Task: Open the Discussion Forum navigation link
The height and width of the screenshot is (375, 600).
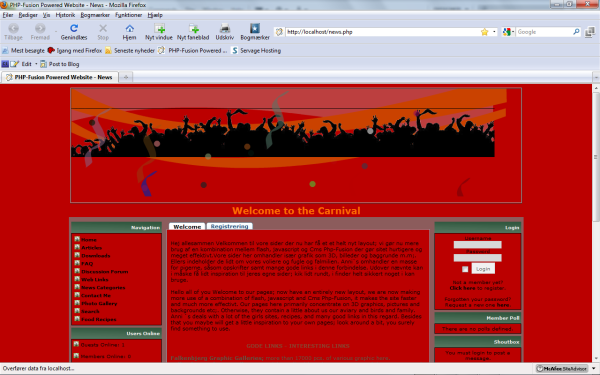Action: tap(104, 272)
